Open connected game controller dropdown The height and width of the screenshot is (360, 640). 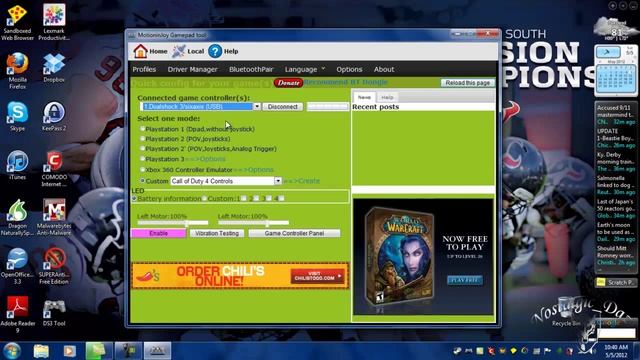(257, 107)
